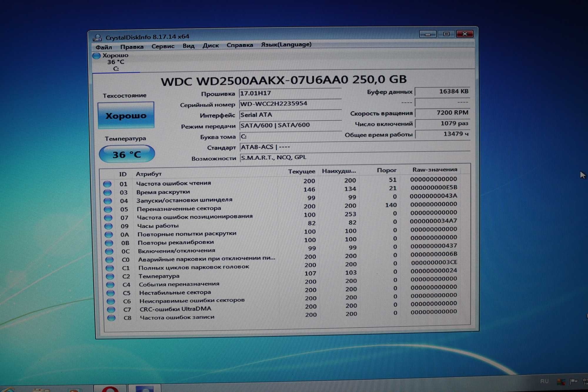Click the status circle of attribute 0C
Image resolution: width=588 pixels, height=392 pixels.
(109, 251)
